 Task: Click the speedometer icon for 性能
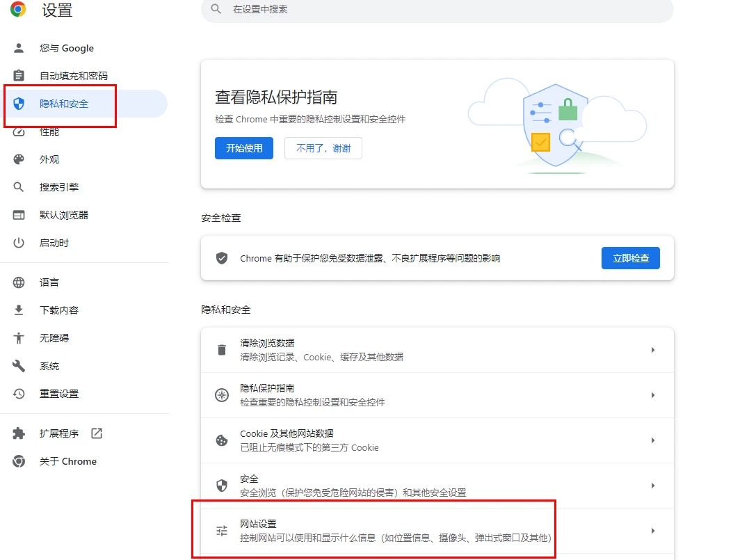point(19,131)
